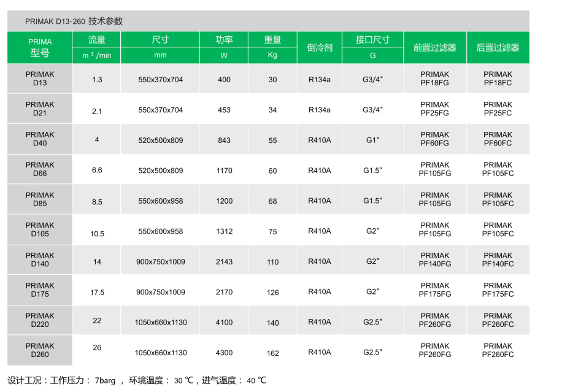The image size is (562, 392).
Task: Select the PRIMAK PF175FG filter cell
Action: pos(434,290)
